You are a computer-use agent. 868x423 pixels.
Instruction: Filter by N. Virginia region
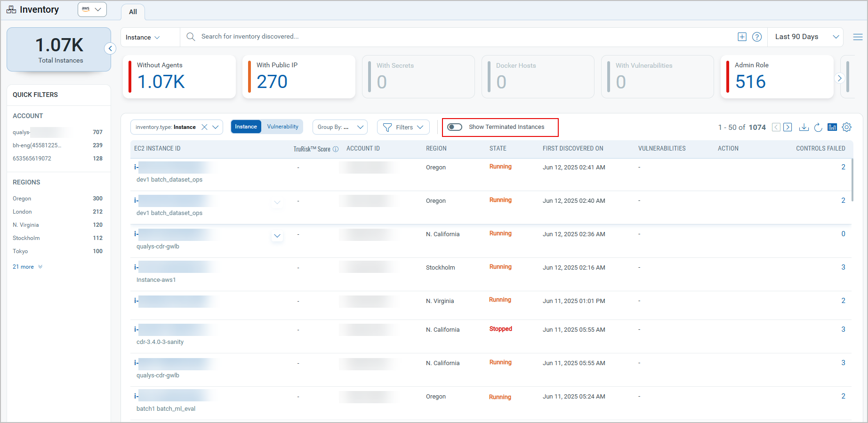[x=57, y=225]
